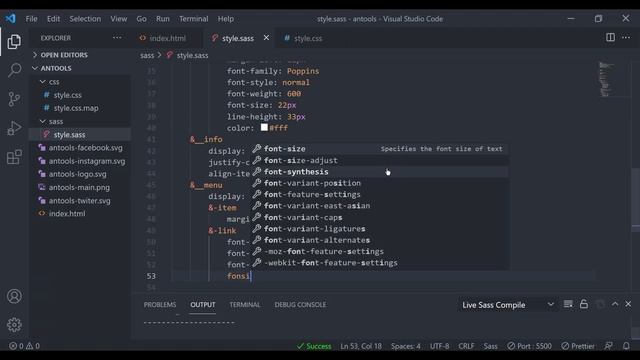
Task: Switch to the Problems panel tab
Action: click(160, 304)
